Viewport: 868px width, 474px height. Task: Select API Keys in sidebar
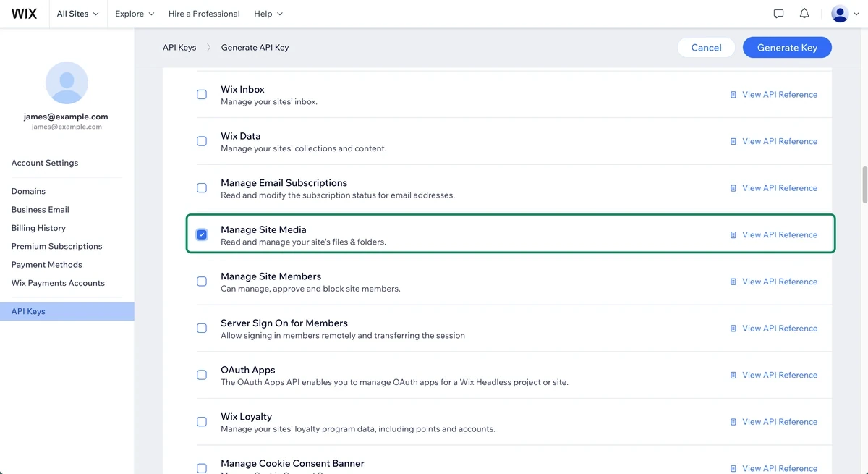pyautogui.click(x=67, y=311)
